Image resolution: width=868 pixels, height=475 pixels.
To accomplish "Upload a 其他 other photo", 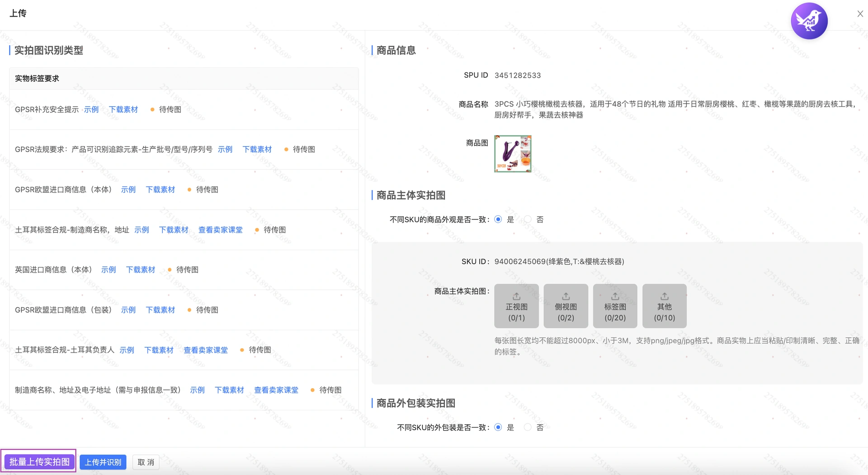I will 664,306.
